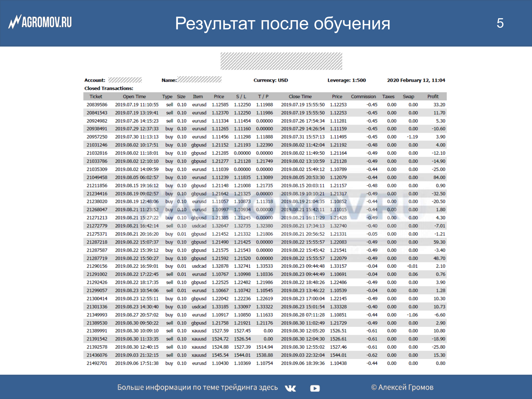Select ticket number 20924982
The height and width of the screenshot is (399, 532).
pyautogui.click(x=97, y=121)
